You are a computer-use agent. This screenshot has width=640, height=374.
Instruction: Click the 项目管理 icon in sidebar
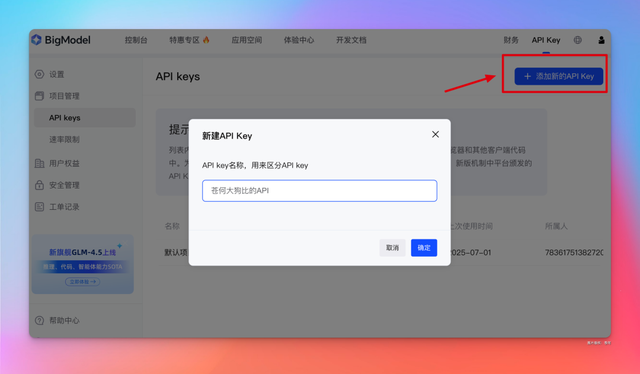click(39, 96)
